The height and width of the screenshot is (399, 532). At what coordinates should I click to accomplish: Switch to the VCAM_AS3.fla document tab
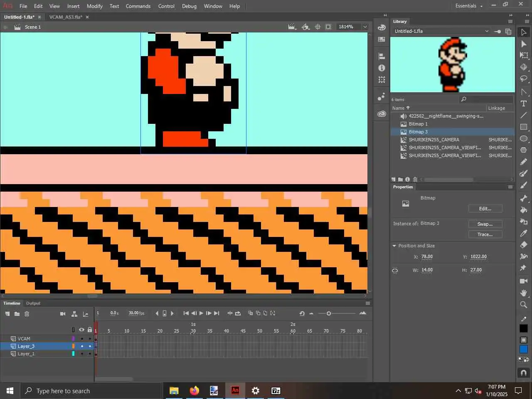coord(66,17)
